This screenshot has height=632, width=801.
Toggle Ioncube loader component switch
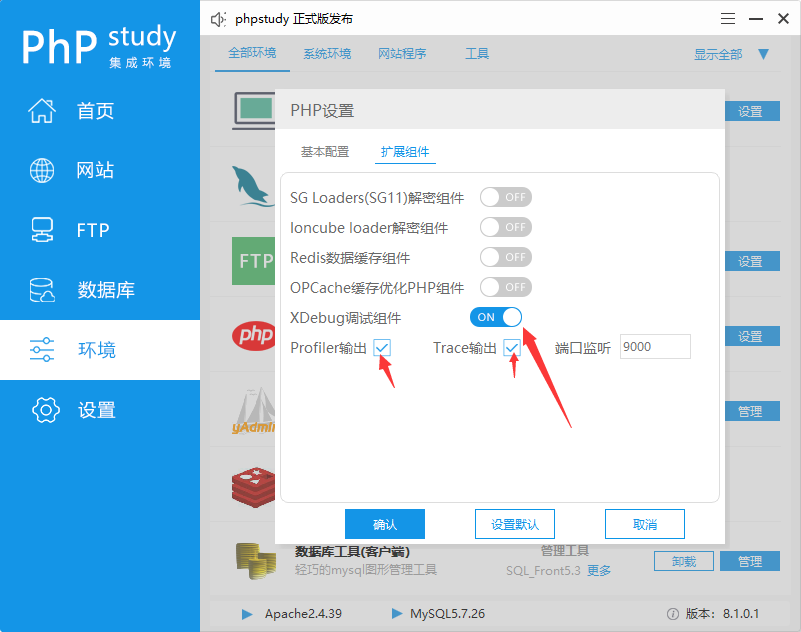[506, 227]
